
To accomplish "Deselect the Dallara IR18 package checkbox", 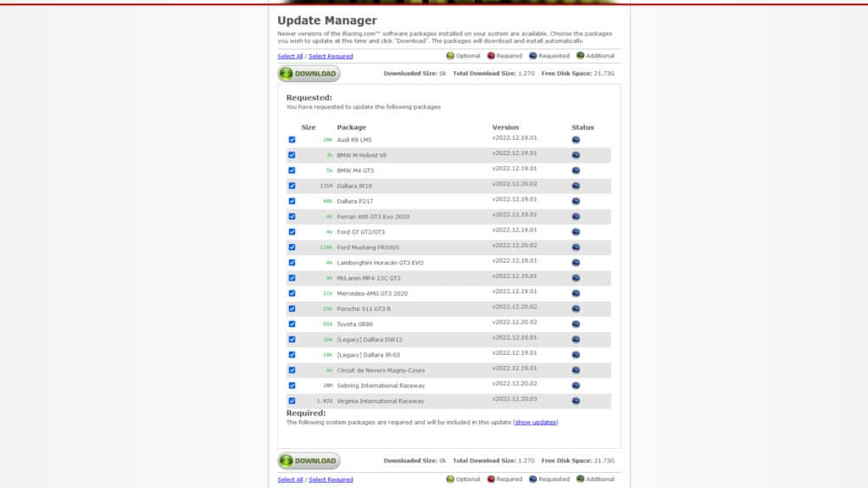I will point(292,186).
